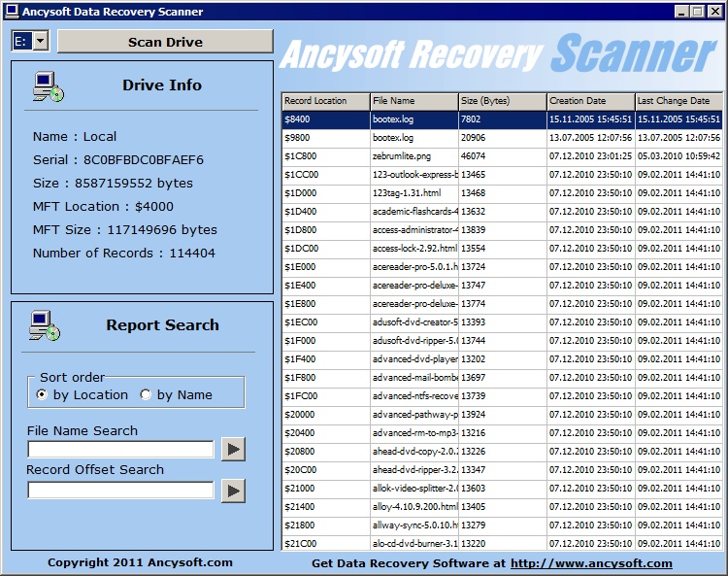Select the $8400 bootex.log row

[503, 119]
